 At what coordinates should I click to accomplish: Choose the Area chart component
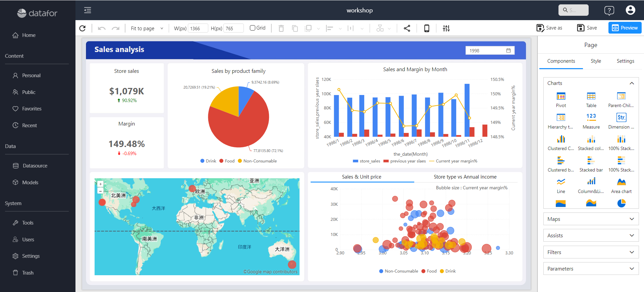point(621,186)
